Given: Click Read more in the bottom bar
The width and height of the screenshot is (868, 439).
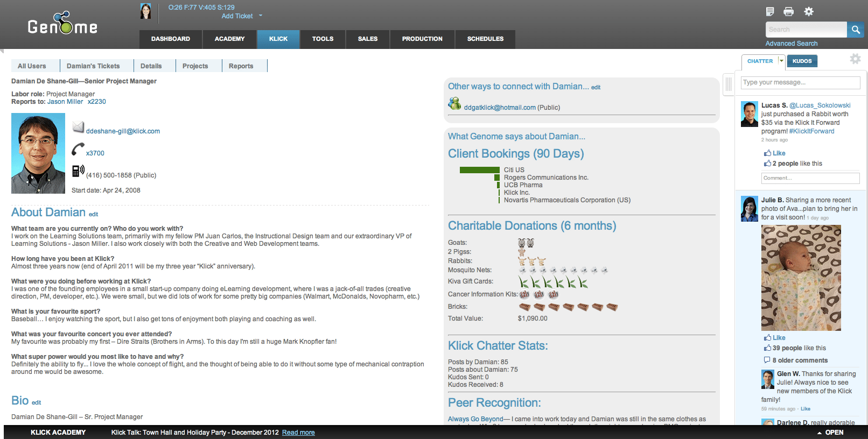Looking at the screenshot, I should pos(298,433).
